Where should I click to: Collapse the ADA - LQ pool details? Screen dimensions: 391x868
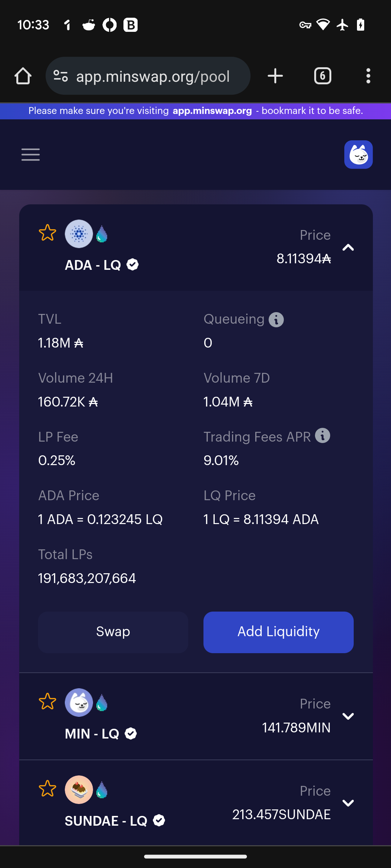click(348, 247)
